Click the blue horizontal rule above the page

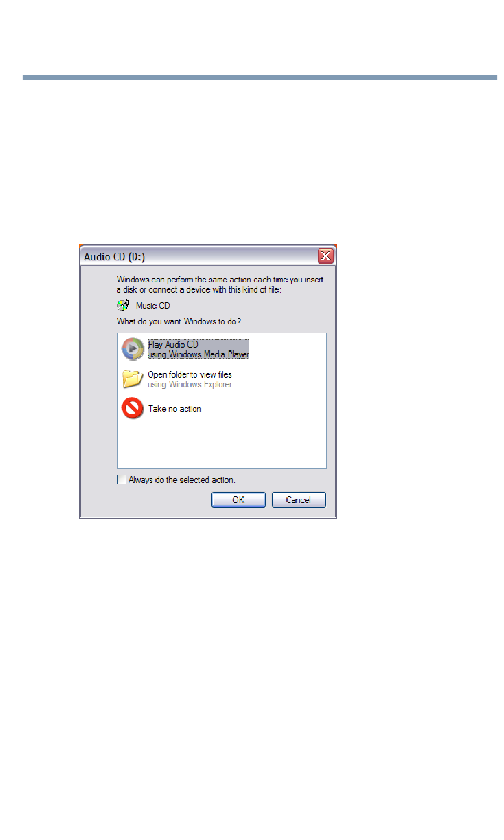pos(260,78)
